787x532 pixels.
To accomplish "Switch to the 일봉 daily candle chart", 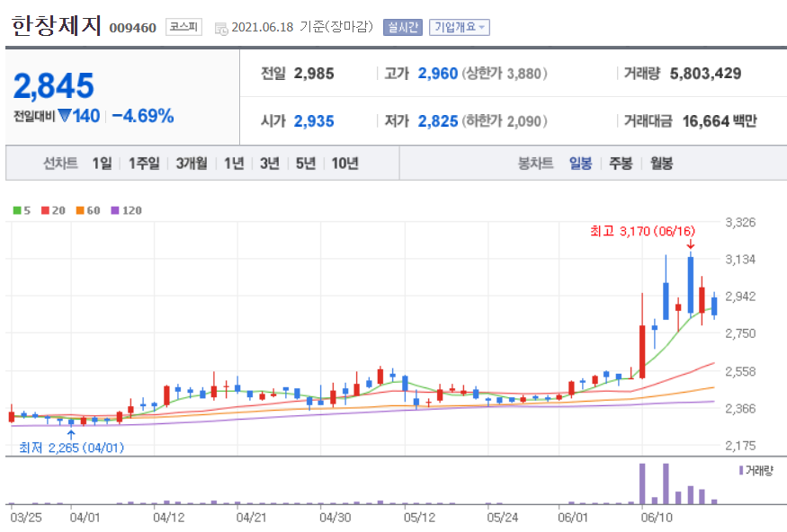I will click(x=580, y=163).
